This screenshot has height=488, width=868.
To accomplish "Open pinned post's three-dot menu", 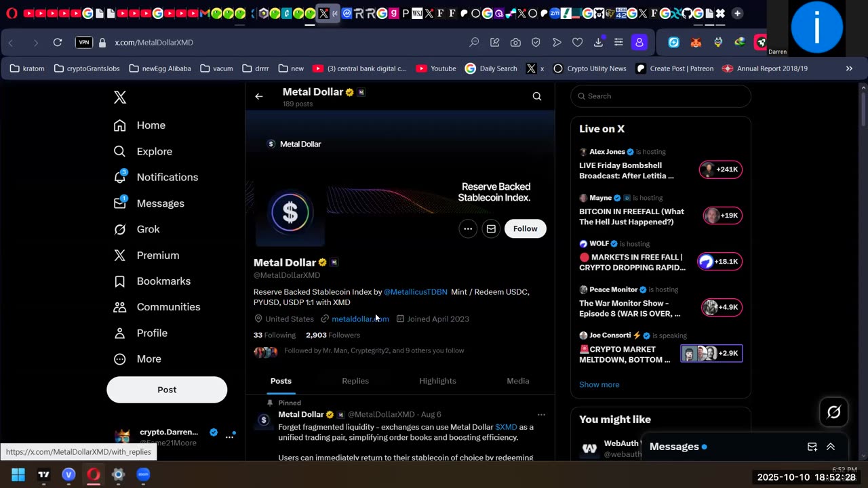I will tap(541, 414).
